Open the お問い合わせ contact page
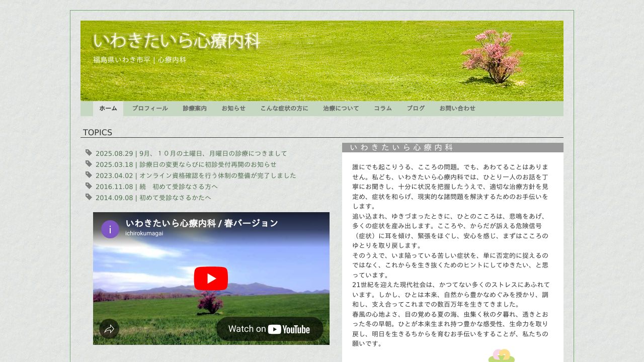Viewport: 644px width, 362px height. point(457,108)
